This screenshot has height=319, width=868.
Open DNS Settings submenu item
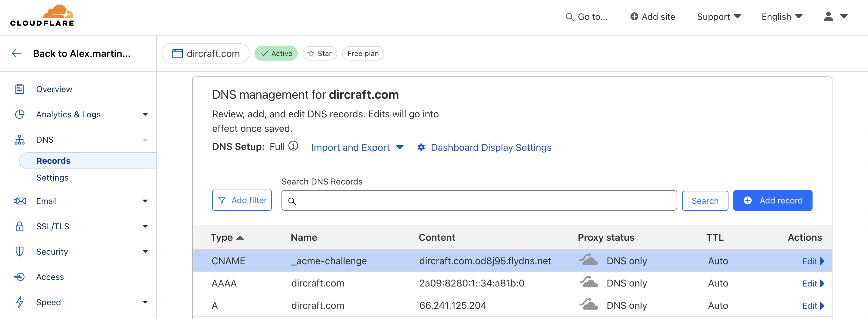click(x=52, y=177)
